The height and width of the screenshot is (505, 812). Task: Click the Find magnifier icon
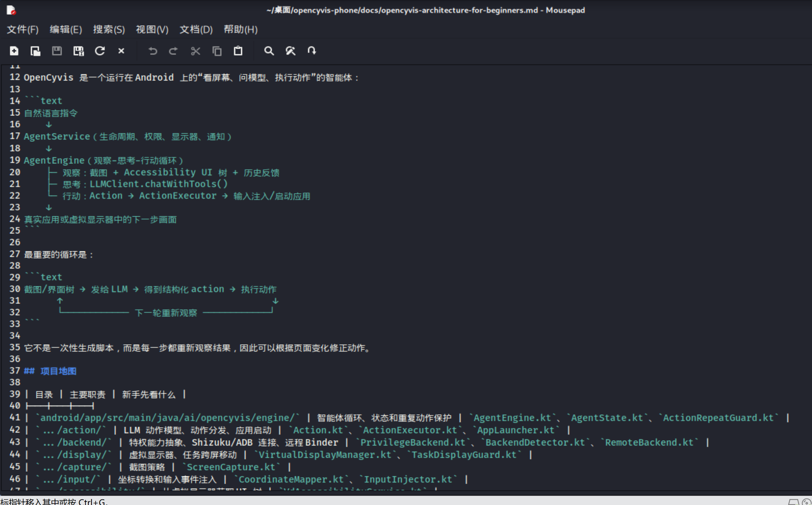click(x=269, y=51)
